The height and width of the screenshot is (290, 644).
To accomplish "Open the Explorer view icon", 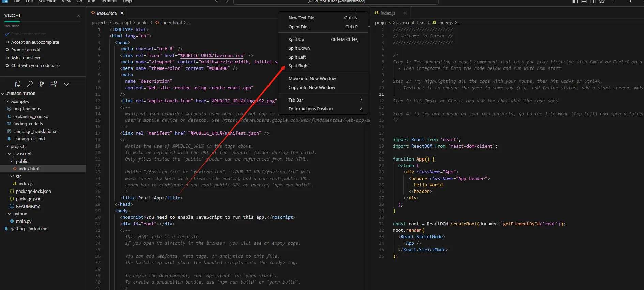I will [x=18, y=84].
